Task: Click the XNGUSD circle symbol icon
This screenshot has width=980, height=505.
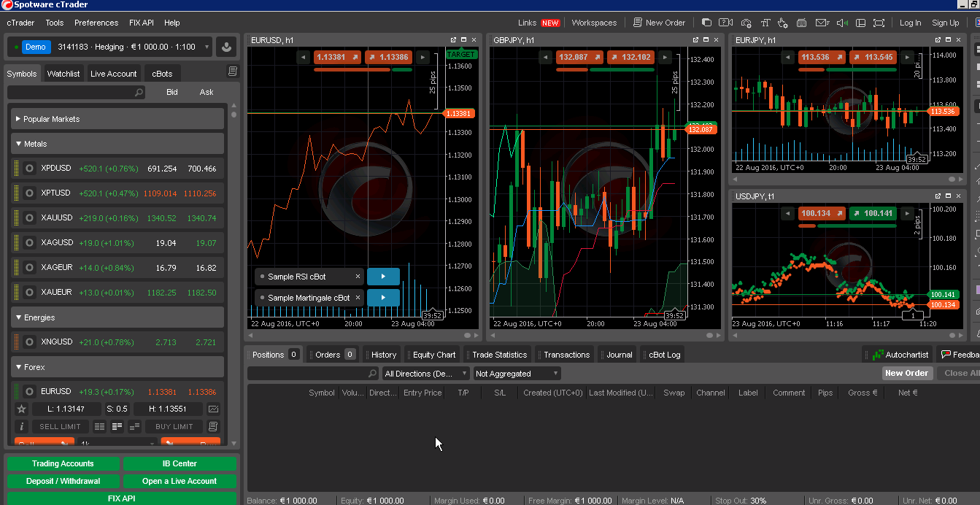Action: coord(29,342)
